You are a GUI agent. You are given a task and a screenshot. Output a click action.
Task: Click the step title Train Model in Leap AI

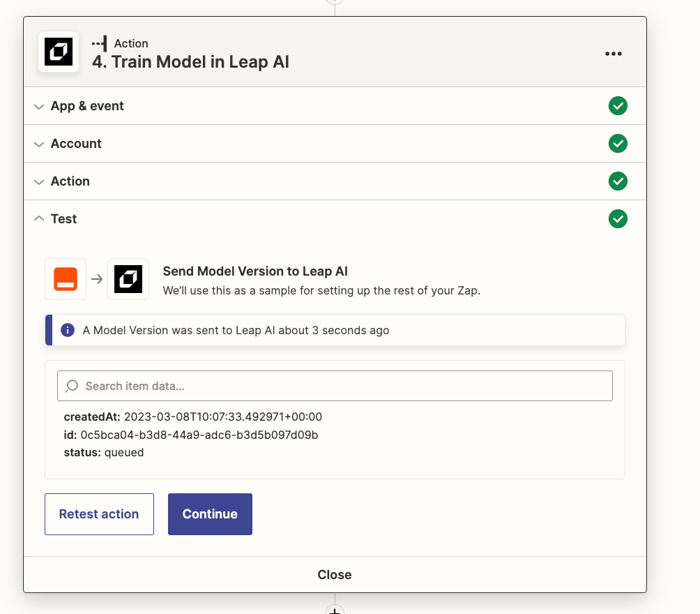click(x=190, y=62)
